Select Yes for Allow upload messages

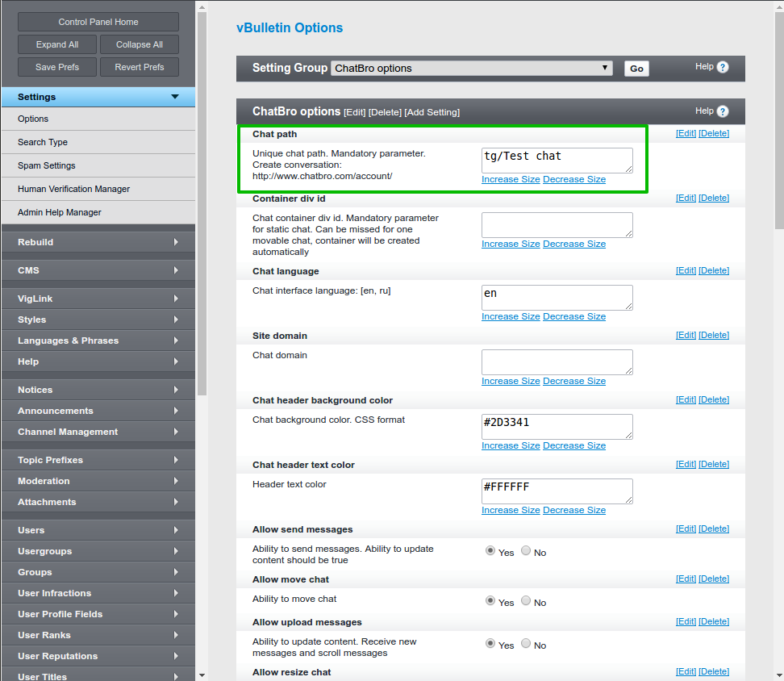click(490, 643)
